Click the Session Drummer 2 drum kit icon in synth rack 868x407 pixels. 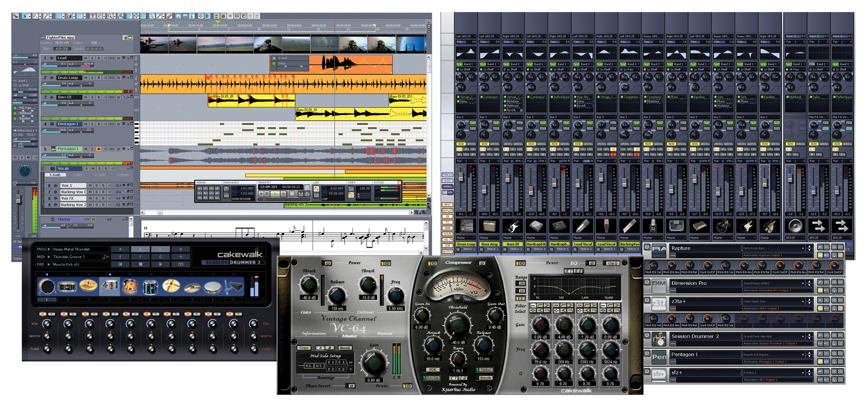658,339
